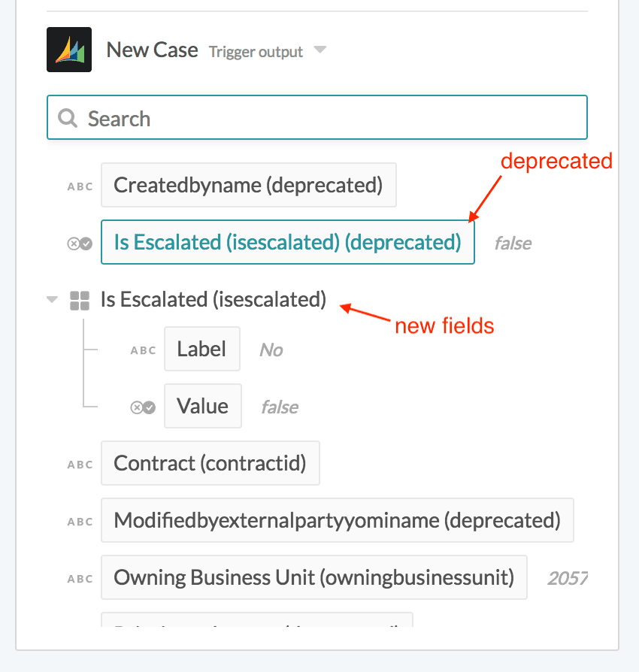Click ABC icon beside Owning Business Unit
This screenshot has height=672, width=639.
click(80, 579)
